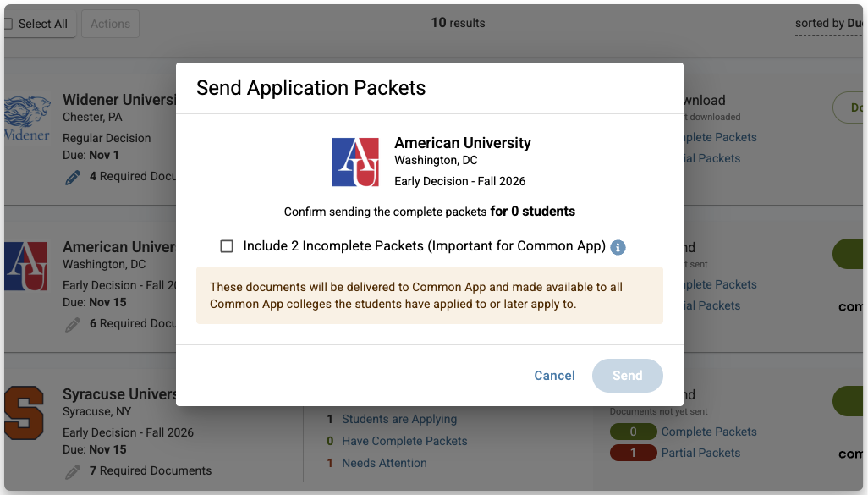Viewport: 868px width, 495px height.
Task: Click the pencil icon next to 6 Required Documents
Action: pos(73,324)
